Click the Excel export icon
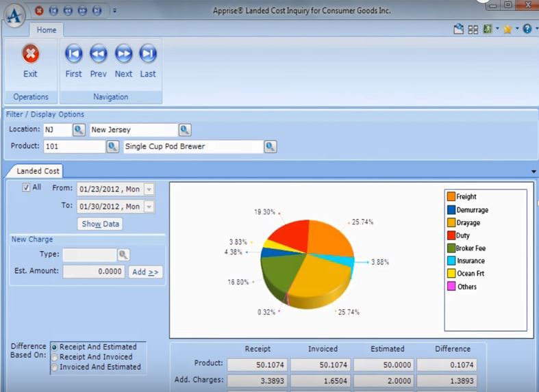 [488, 29]
